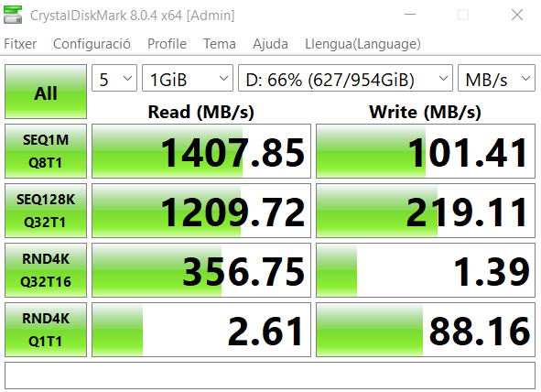Open the drive dropdown showing D: 66%
This screenshot has width=541, height=392.
pyautogui.click(x=345, y=78)
